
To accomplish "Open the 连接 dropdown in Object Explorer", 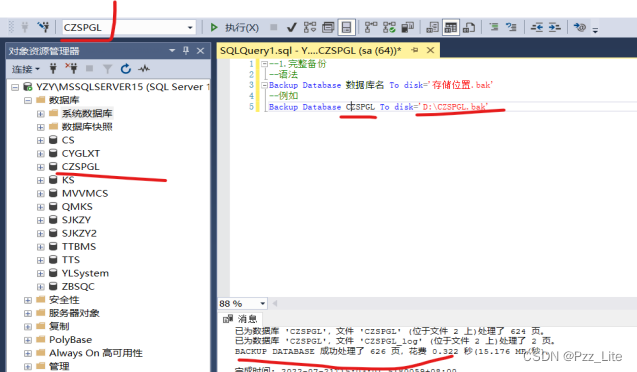I will tap(26, 69).
